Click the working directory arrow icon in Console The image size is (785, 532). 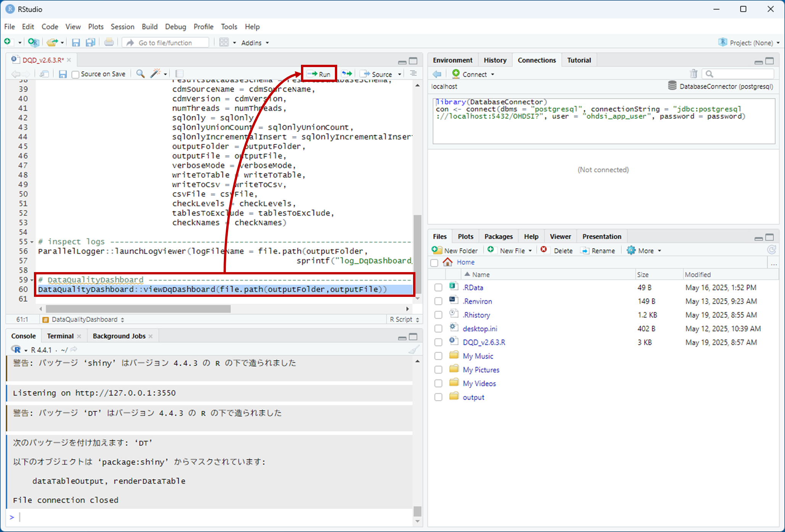pos(74,349)
